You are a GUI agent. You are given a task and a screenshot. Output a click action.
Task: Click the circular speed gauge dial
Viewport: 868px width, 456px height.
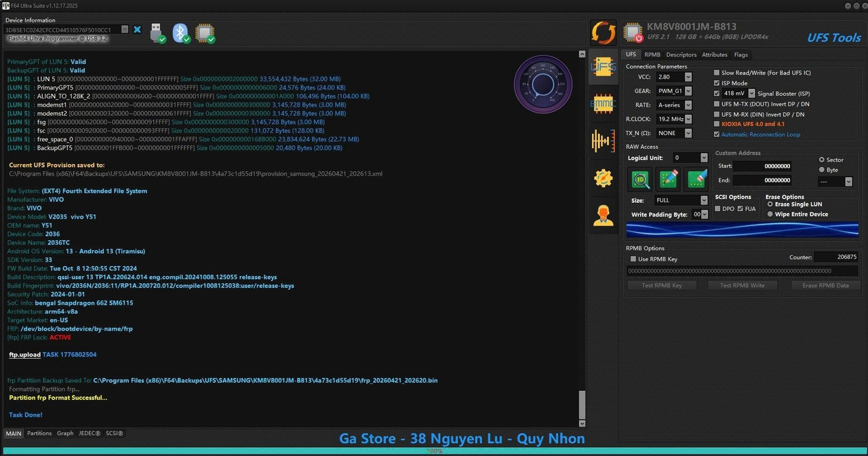[x=543, y=84]
